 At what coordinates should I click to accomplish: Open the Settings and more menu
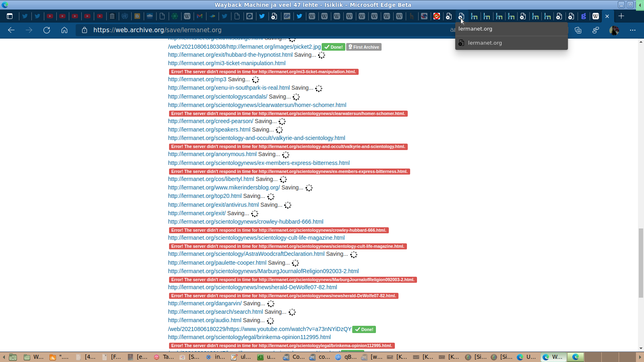[x=633, y=30]
